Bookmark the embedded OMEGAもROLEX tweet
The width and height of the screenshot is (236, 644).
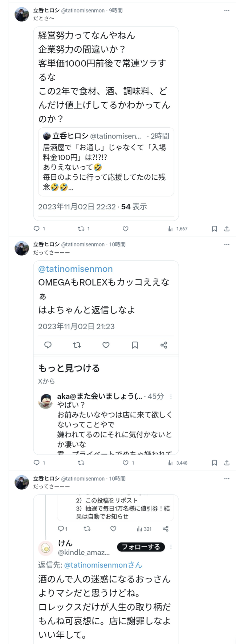135,345
